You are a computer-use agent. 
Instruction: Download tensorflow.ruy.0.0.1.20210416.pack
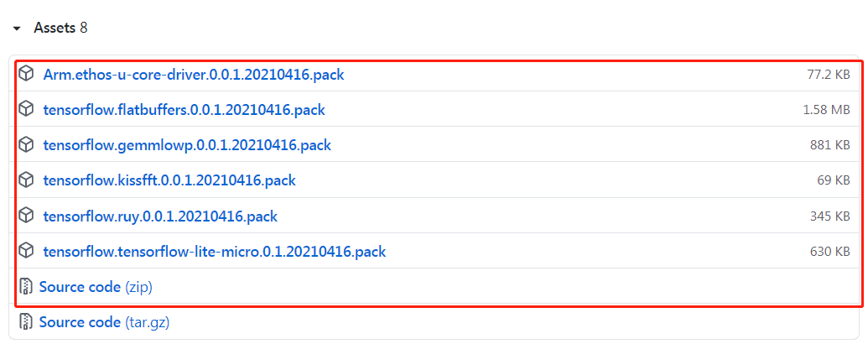pos(160,216)
